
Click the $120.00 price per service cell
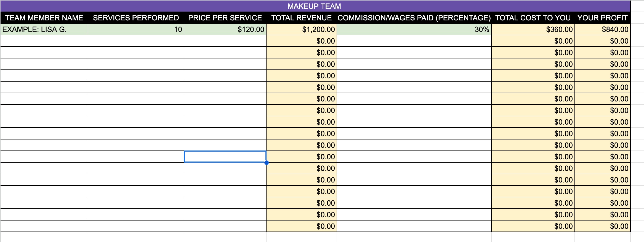pyautogui.click(x=225, y=29)
